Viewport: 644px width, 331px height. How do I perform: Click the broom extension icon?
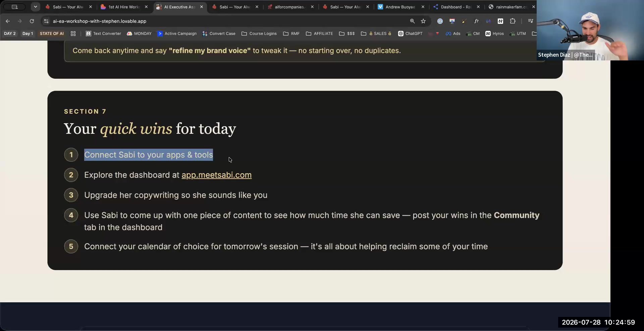(x=464, y=21)
